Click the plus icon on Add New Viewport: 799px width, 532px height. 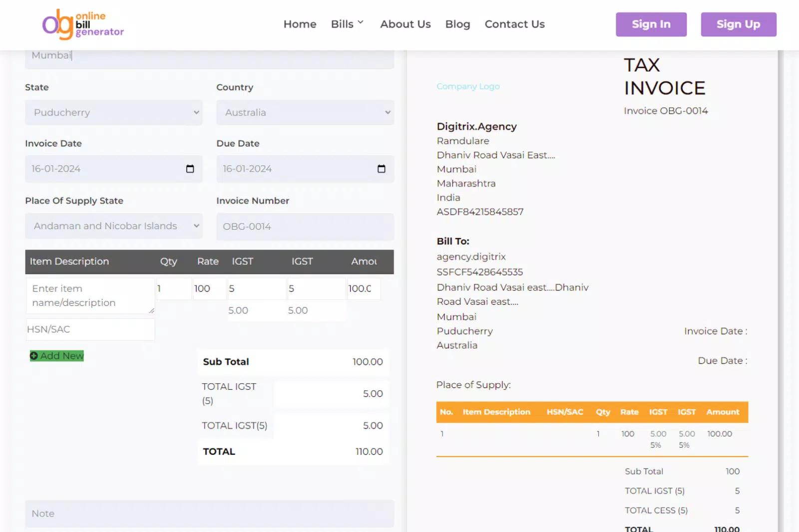click(x=34, y=356)
